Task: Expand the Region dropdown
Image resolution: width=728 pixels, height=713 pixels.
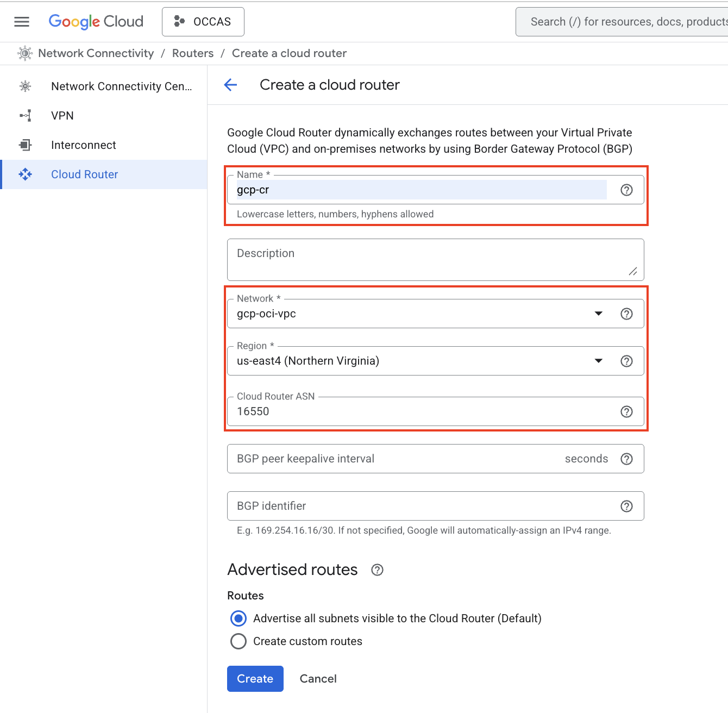Action: pos(598,361)
